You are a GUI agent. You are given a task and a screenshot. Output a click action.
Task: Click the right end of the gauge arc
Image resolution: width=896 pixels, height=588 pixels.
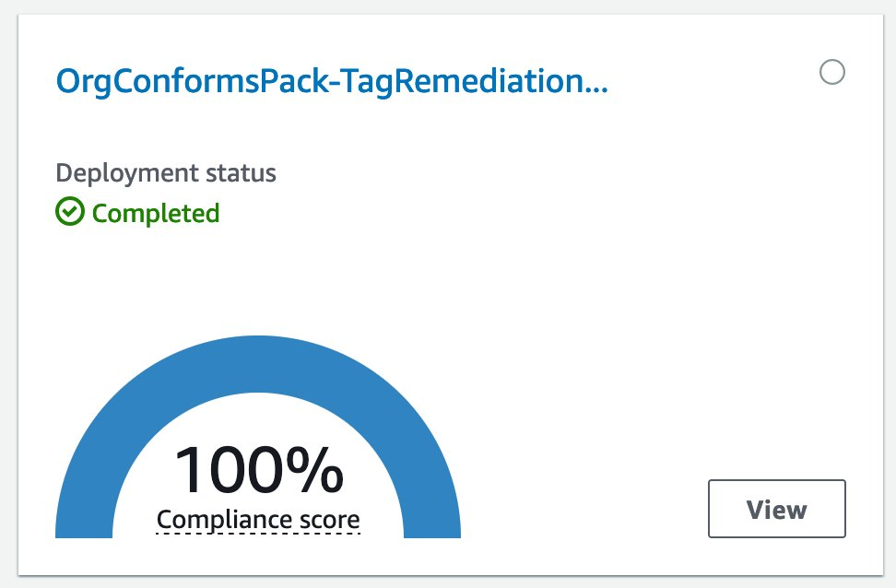431,512
